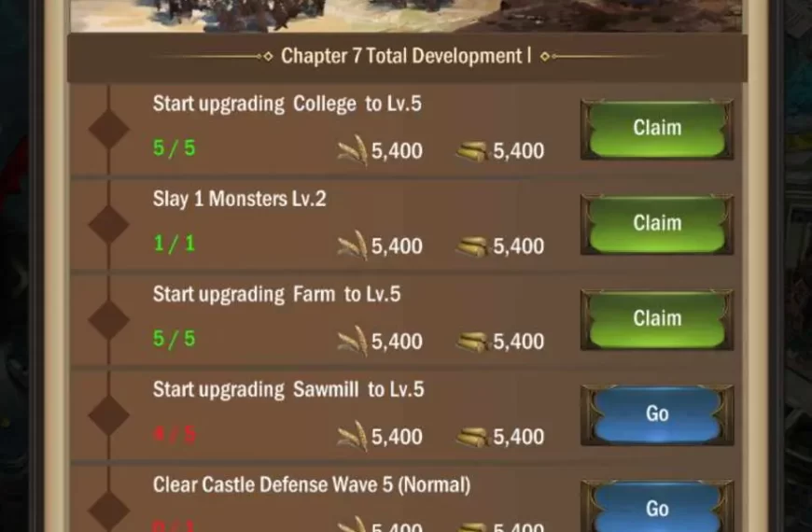Claim the Farm upgrade quest reward
Viewport: 812px width, 532px height.
click(657, 319)
